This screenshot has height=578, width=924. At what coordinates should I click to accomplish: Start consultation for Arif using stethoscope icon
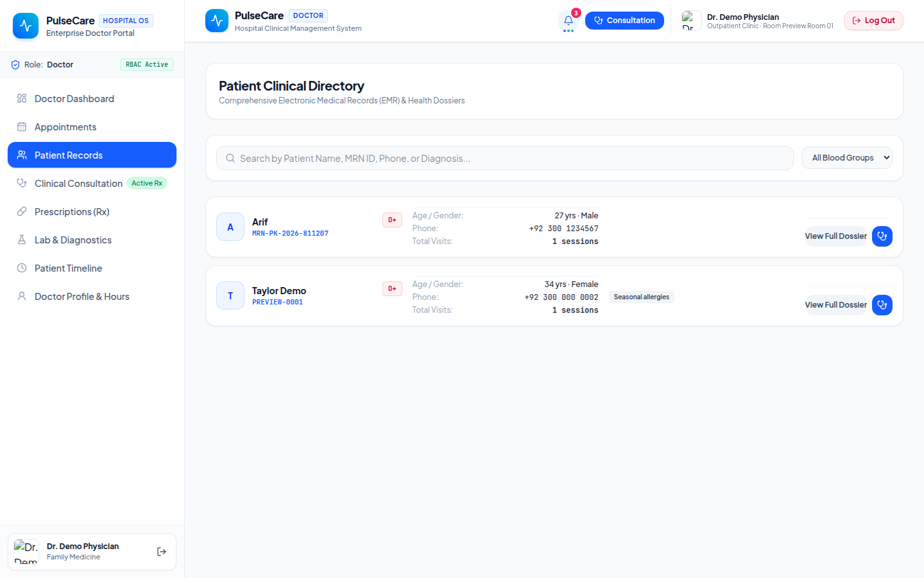tap(882, 236)
